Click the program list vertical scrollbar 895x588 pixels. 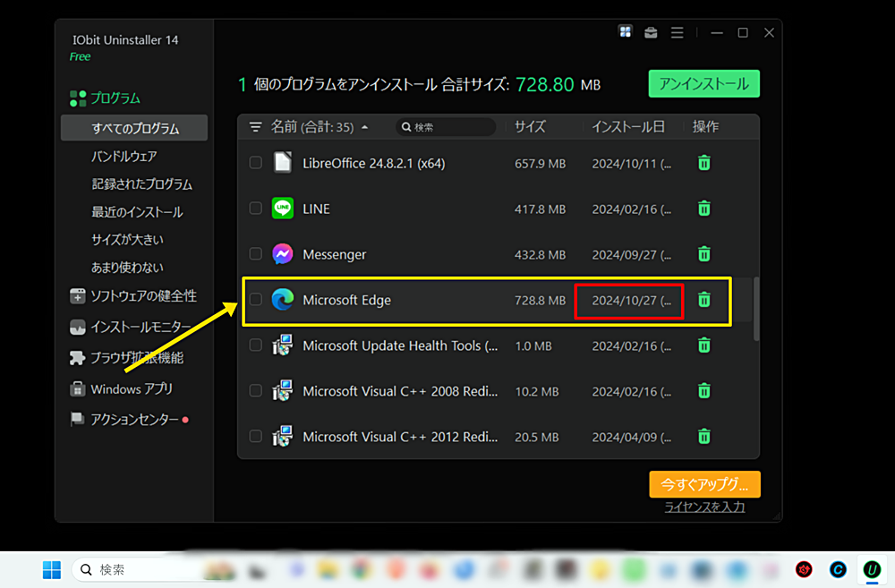point(756,308)
